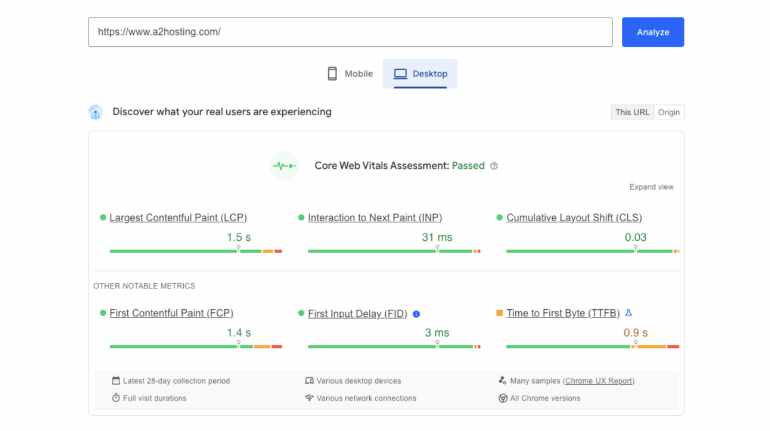Switch to the Mobile tab
770x431 pixels.
pos(350,74)
